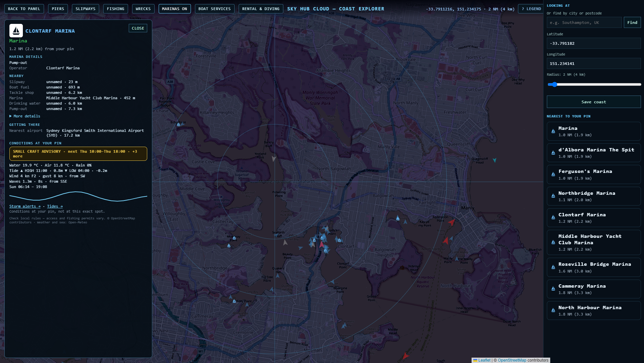Turn off the Marinas On filter
Screen dimensions: 644x363
(174, 9)
